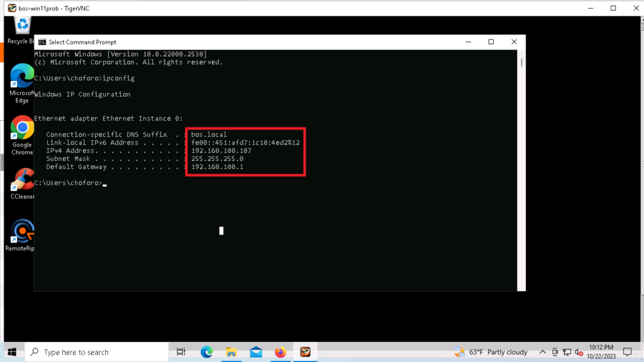Launch Edge from the taskbar

[x=206, y=352]
